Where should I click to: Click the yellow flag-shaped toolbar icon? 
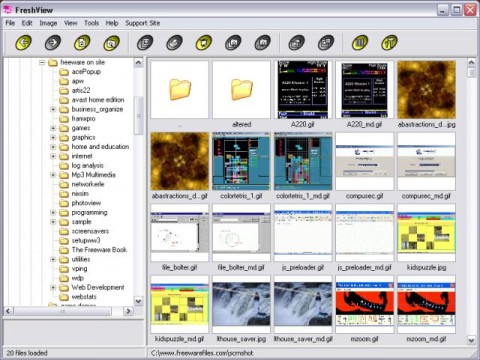204,43
